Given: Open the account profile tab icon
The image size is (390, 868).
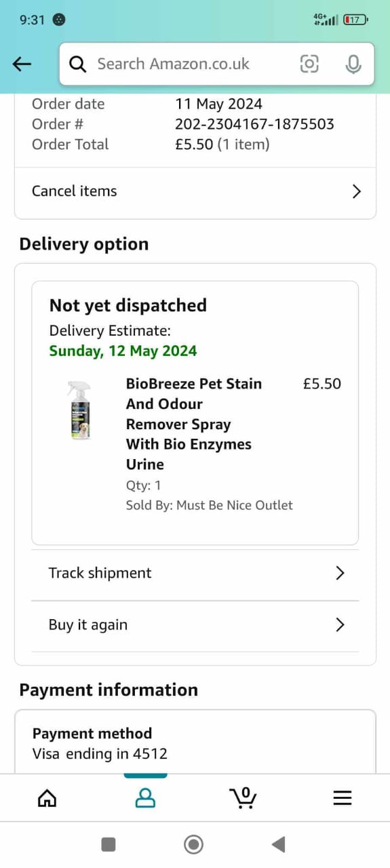Looking at the screenshot, I should pyautogui.click(x=145, y=798).
